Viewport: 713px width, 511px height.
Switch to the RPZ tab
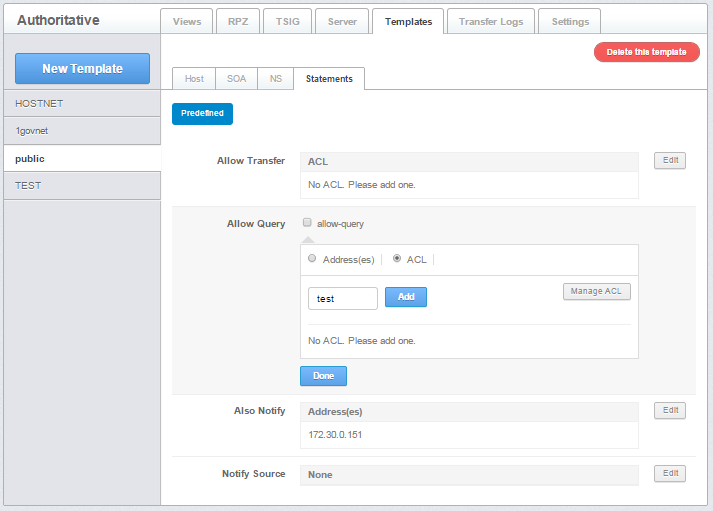[x=236, y=21]
